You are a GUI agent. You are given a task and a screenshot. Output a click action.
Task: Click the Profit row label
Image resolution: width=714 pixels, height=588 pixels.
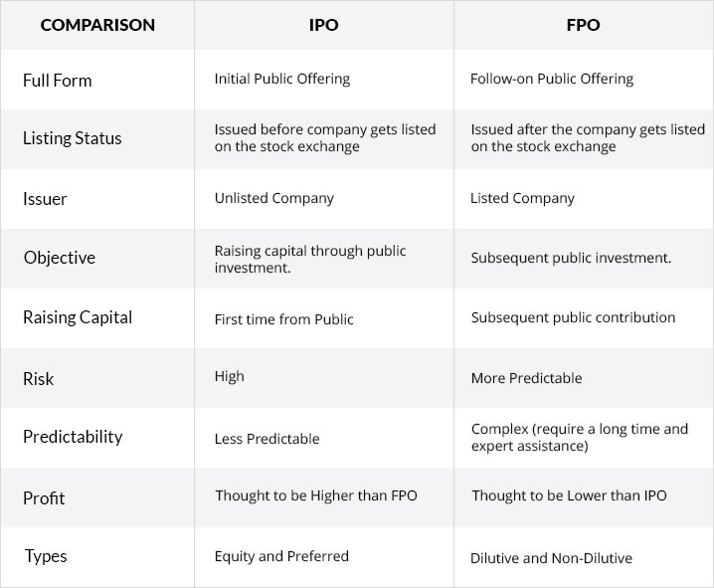point(44,496)
